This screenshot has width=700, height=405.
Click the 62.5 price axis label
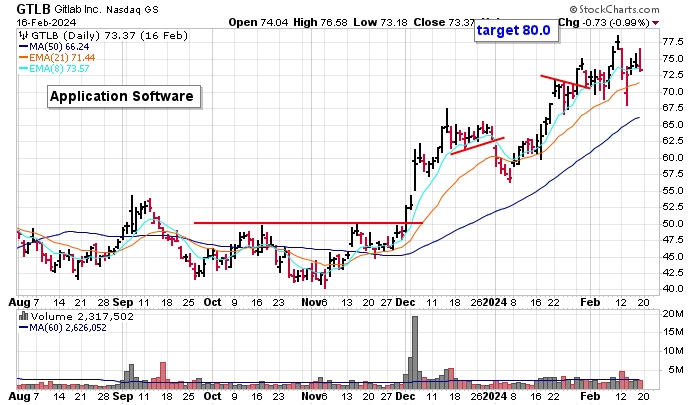coord(673,141)
